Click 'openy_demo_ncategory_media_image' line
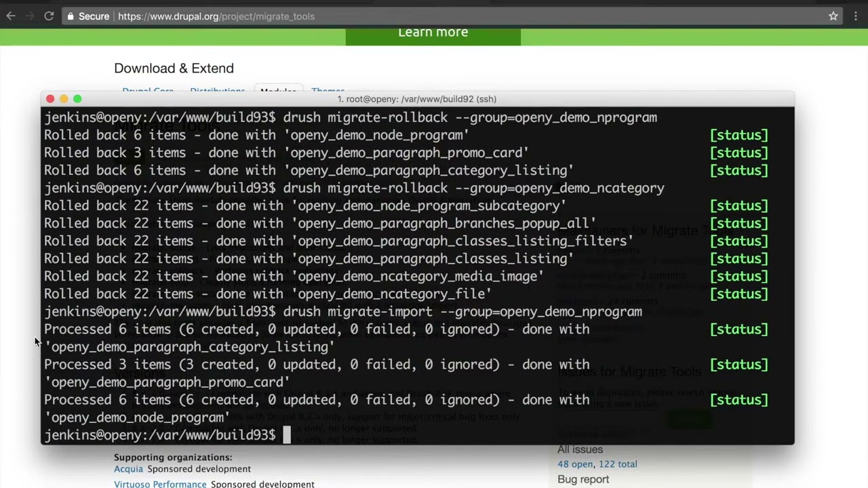This screenshot has height=488, width=868. [x=294, y=276]
